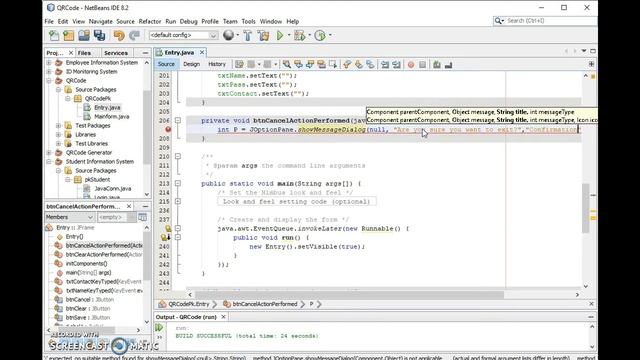Image resolution: width=640 pixels, height=360 pixels.
Task: Select initComponents() in Navigator list
Action: click(x=87, y=264)
